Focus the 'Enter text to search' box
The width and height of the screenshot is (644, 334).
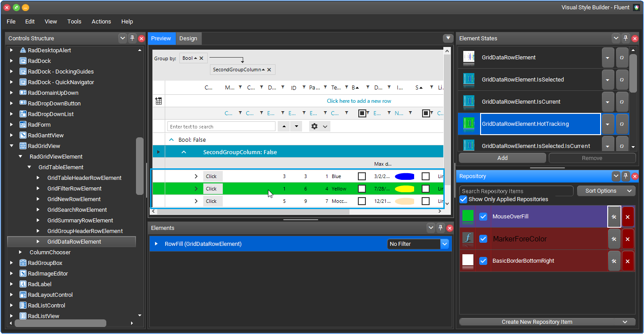pos(221,127)
